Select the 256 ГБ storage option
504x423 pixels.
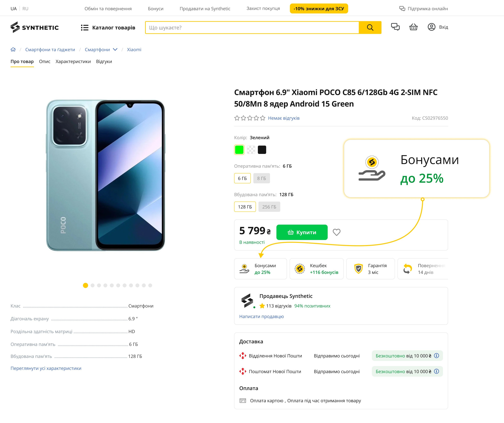(x=269, y=207)
